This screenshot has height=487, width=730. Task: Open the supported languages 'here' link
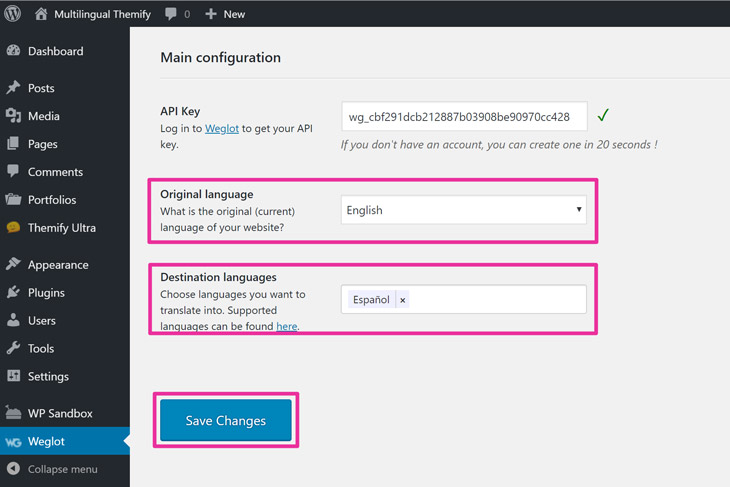tap(286, 326)
